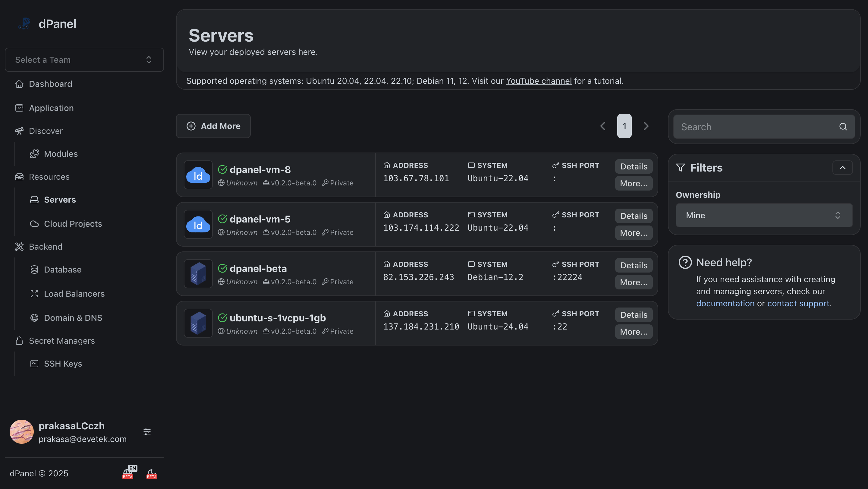
Task: Focus the Search input field
Action: click(x=755, y=127)
